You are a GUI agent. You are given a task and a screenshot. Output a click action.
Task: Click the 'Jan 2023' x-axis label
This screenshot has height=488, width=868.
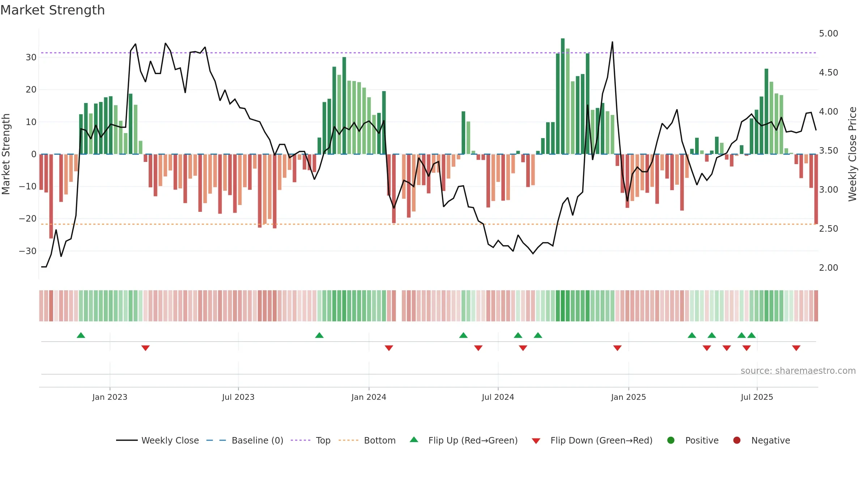click(x=110, y=397)
